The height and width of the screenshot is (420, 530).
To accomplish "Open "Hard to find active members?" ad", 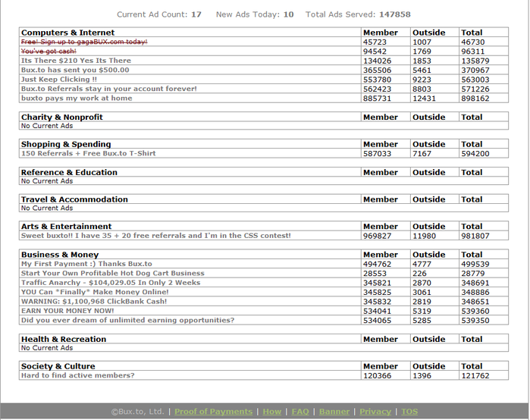I will tap(78, 375).
